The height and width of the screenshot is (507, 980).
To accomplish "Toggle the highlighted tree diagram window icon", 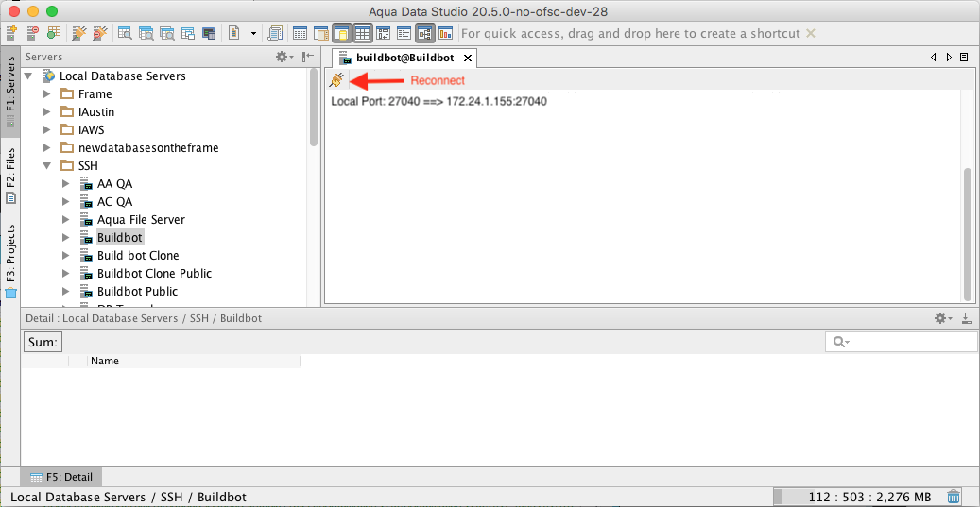I will [425, 33].
